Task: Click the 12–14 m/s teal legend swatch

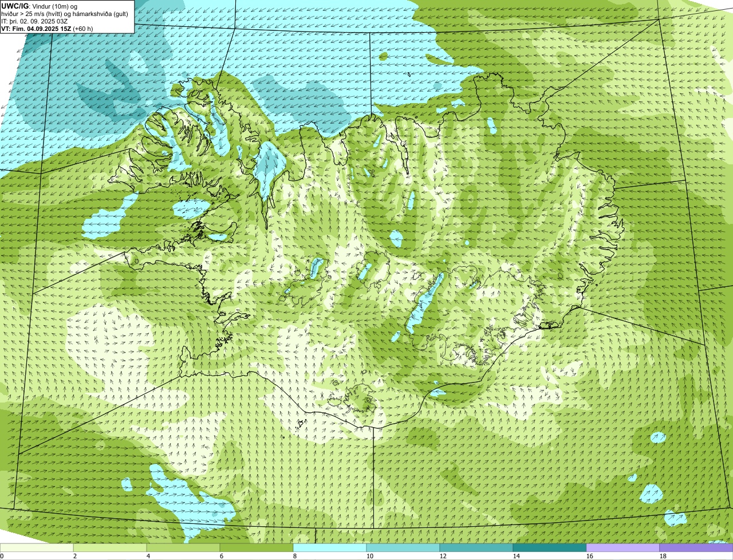Action: 476,547
